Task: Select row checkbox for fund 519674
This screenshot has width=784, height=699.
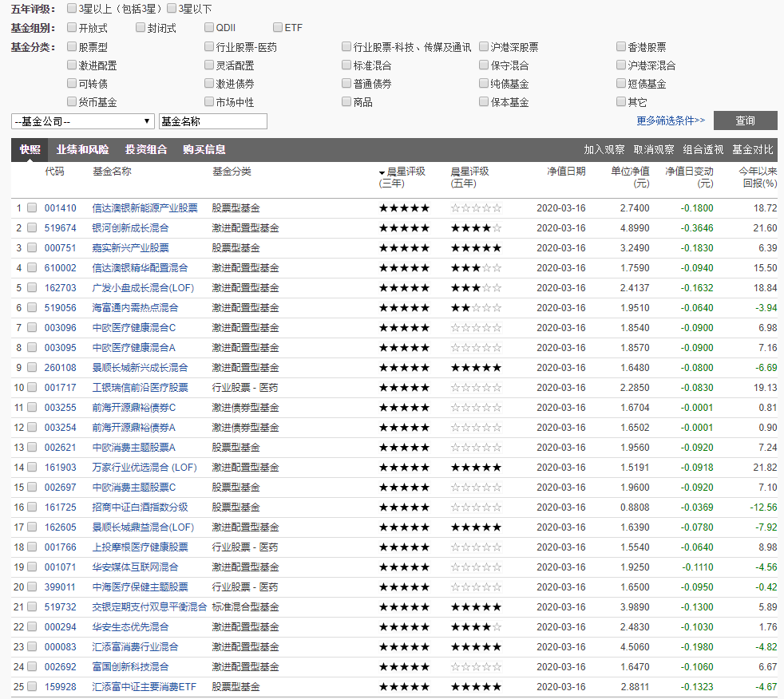Action: click(31, 228)
